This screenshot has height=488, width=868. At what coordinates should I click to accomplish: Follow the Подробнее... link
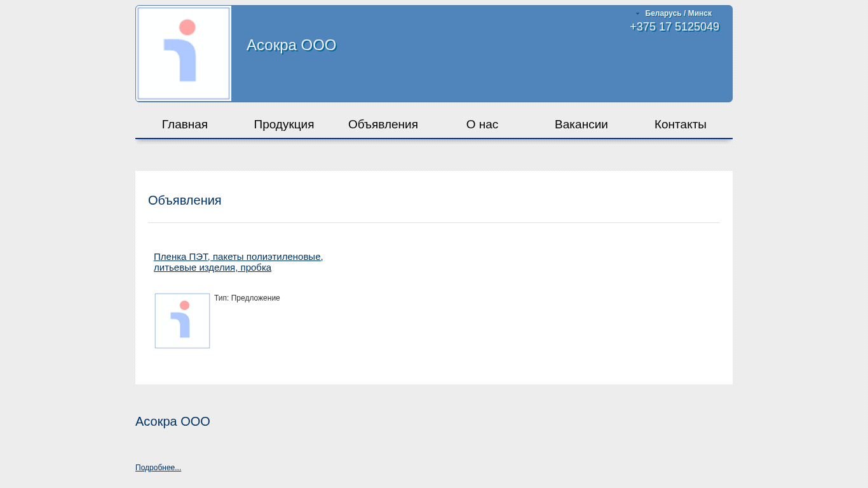(x=158, y=468)
